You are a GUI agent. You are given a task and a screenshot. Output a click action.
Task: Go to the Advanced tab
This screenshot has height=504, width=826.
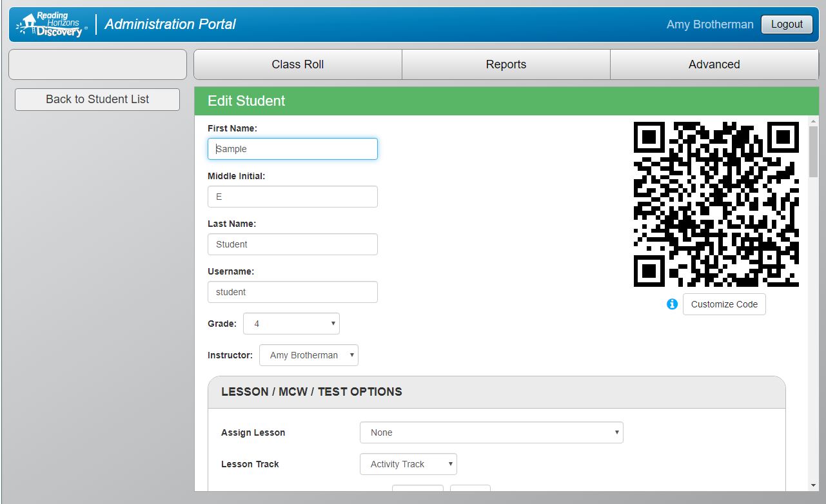point(714,64)
